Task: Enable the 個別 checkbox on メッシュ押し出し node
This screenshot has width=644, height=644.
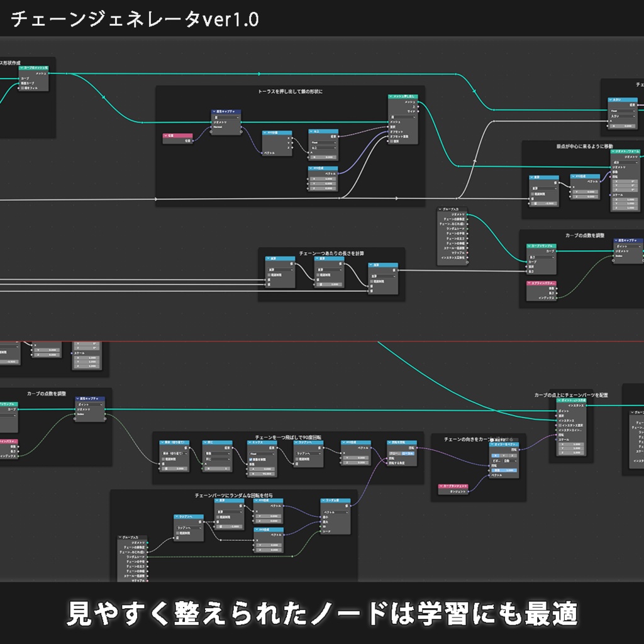Action: [392, 141]
